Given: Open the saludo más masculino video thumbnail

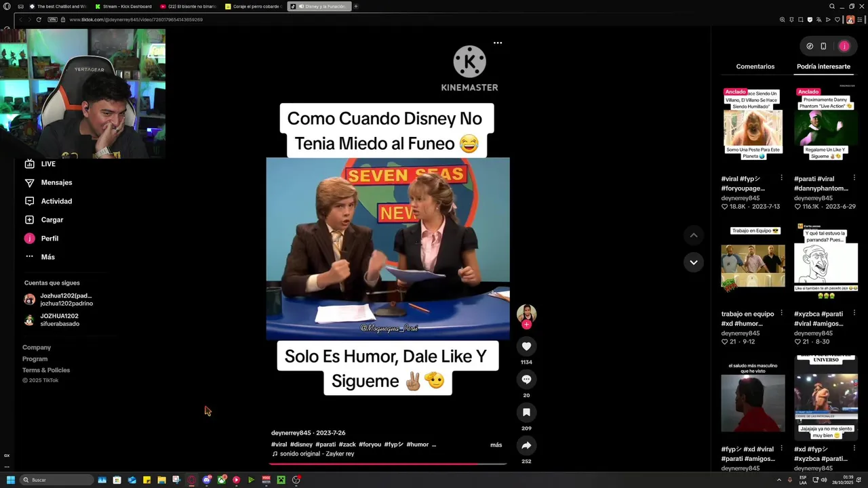Looking at the screenshot, I should [753, 399].
